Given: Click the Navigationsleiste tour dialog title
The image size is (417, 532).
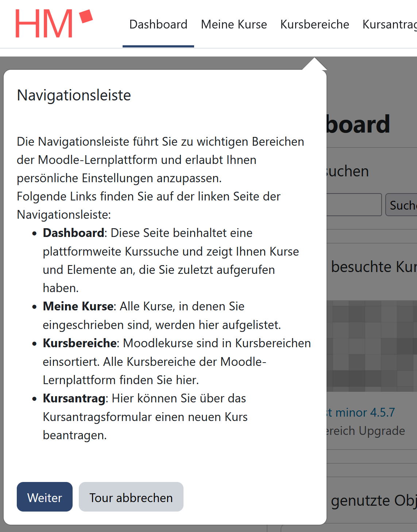Looking at the screenshot, I should click(x=74, y=95).
